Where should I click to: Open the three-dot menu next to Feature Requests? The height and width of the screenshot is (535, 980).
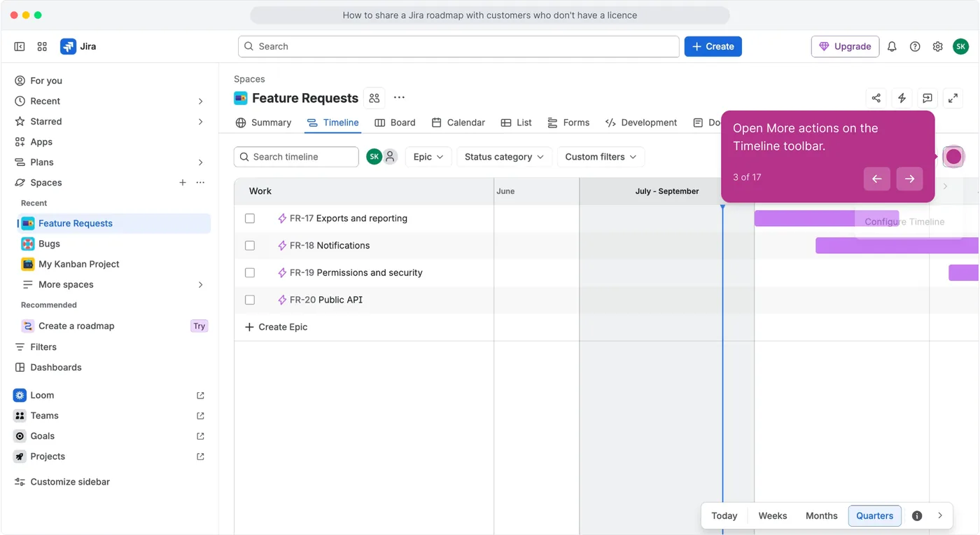pyautogui.click(x=399, y=98)
